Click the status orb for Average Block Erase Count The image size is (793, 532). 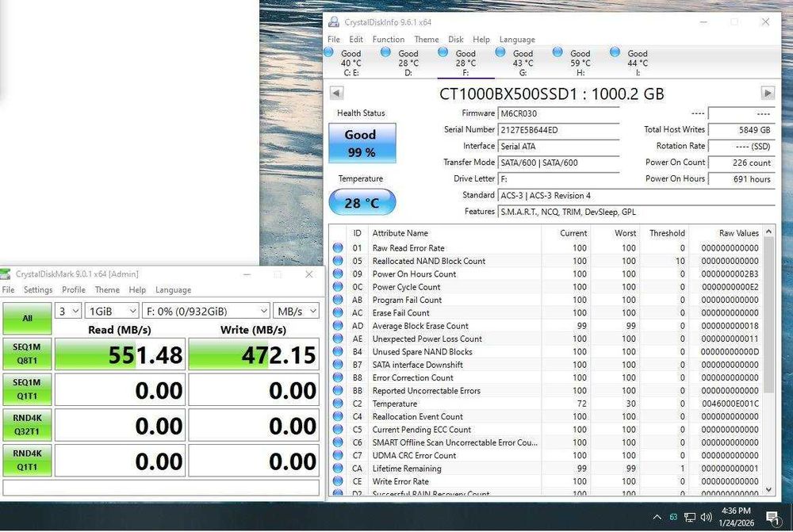pos(338,326)
